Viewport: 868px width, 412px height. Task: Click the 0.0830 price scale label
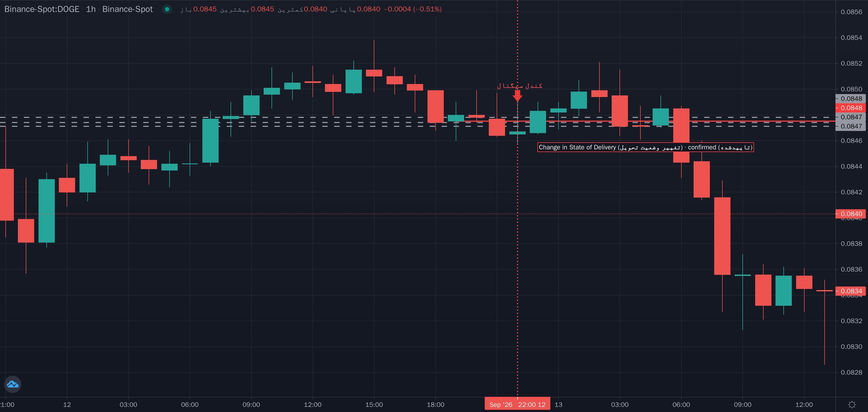point(851,347)
